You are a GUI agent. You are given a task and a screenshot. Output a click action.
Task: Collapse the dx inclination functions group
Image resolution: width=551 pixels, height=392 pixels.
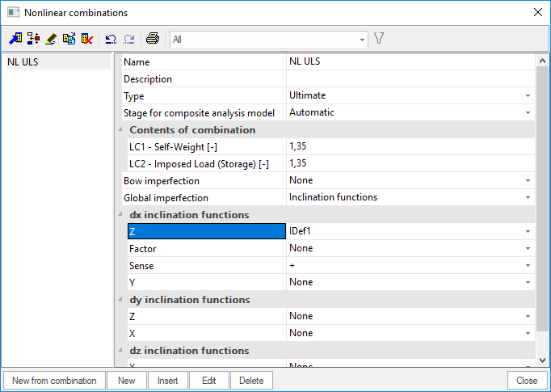click(121, 215)
